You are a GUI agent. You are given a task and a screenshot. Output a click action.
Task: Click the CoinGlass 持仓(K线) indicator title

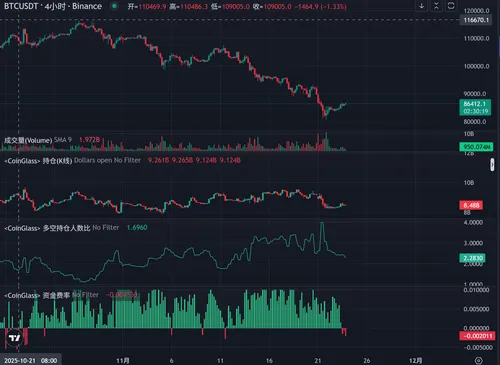38,161
